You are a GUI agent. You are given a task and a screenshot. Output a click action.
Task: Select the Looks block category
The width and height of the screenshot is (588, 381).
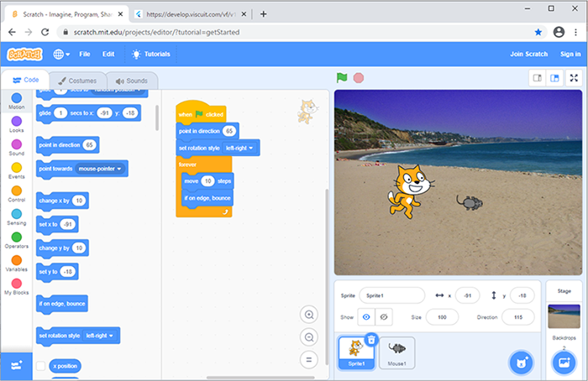point(17,124)
